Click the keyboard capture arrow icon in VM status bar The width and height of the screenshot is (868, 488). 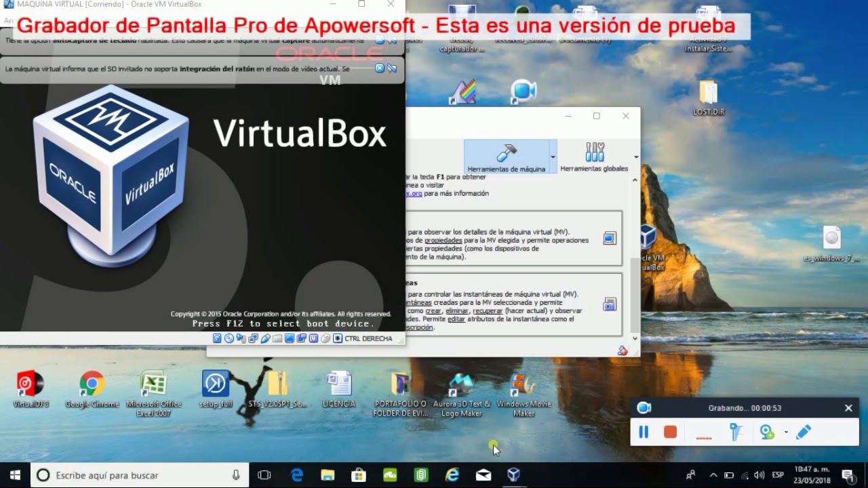point(338,338)
